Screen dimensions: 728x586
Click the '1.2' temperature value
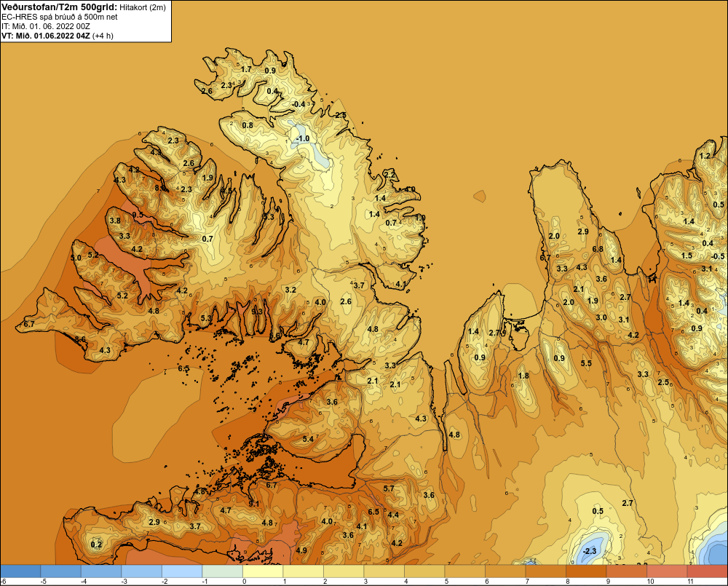tap(705, 156)
